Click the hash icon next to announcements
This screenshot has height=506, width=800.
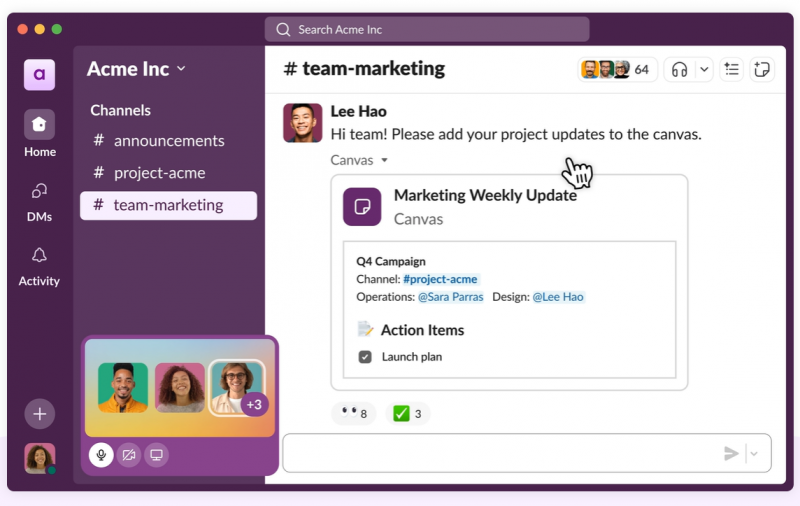click(x=98, y=140)
